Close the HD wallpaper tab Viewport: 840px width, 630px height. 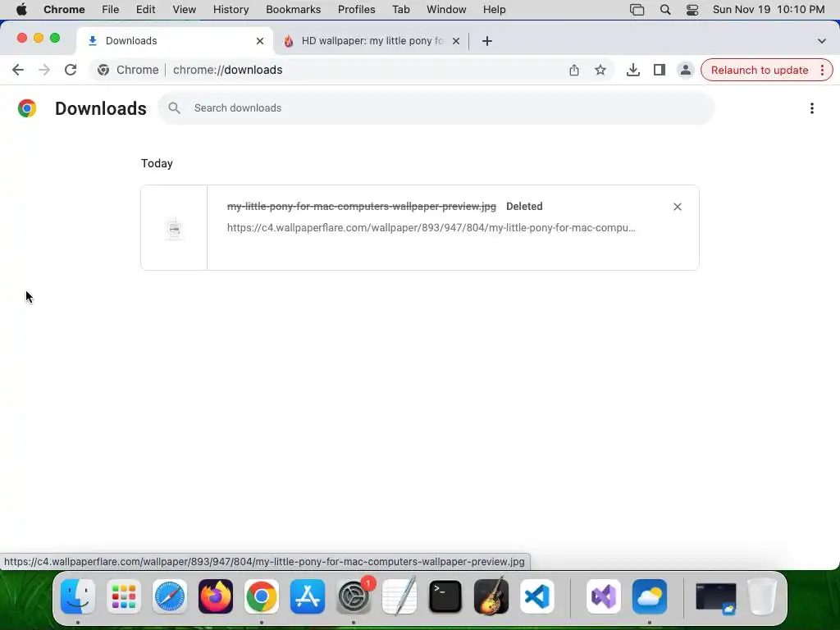[x=455, y=41]
